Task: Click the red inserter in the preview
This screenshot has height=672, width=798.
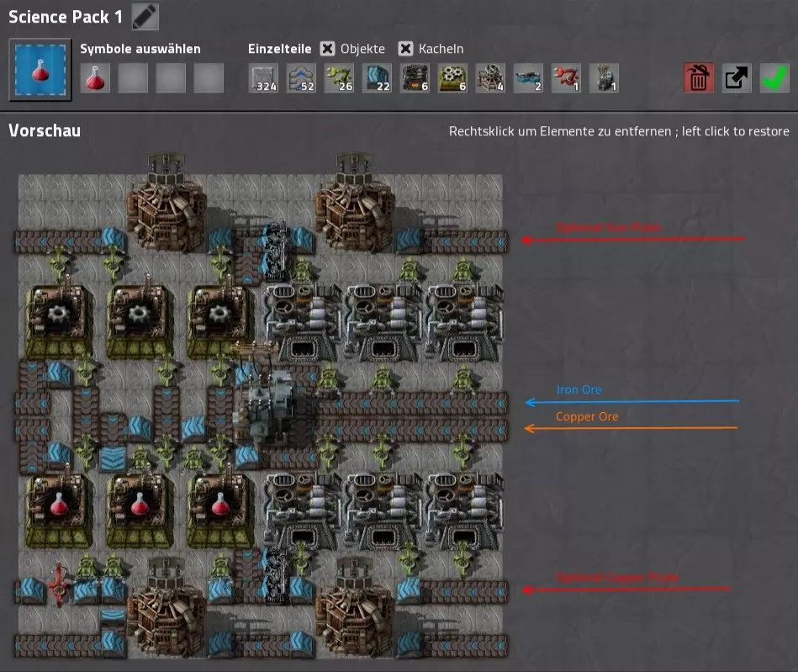Action: coord(59,585)
